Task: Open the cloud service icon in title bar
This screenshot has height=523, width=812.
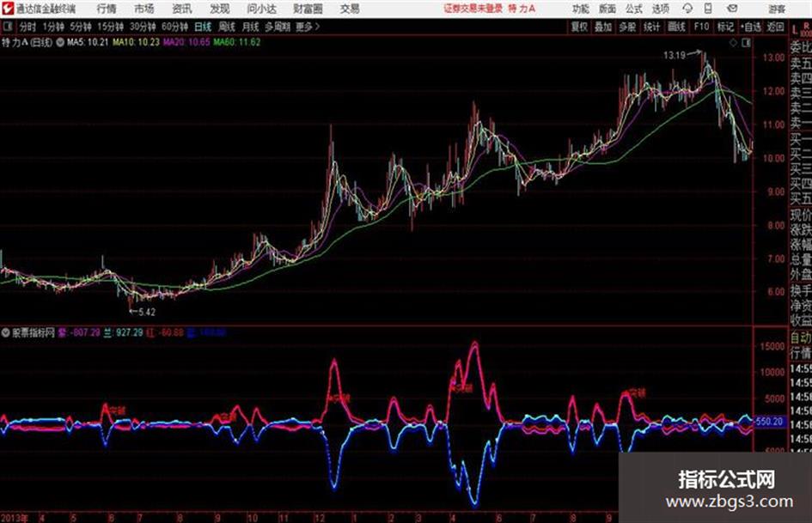Action: [x=687, y=9]
